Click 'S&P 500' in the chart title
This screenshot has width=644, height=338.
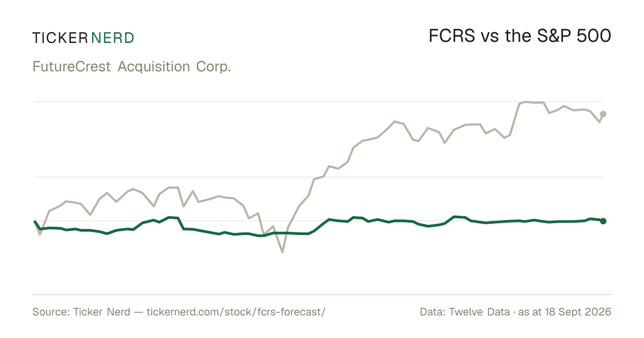(573, 36)
